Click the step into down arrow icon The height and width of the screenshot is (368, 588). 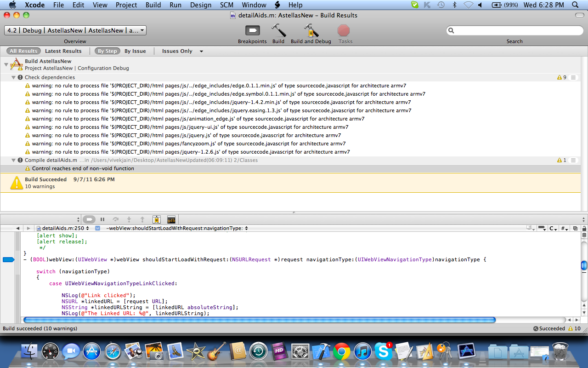coord(129,219)
